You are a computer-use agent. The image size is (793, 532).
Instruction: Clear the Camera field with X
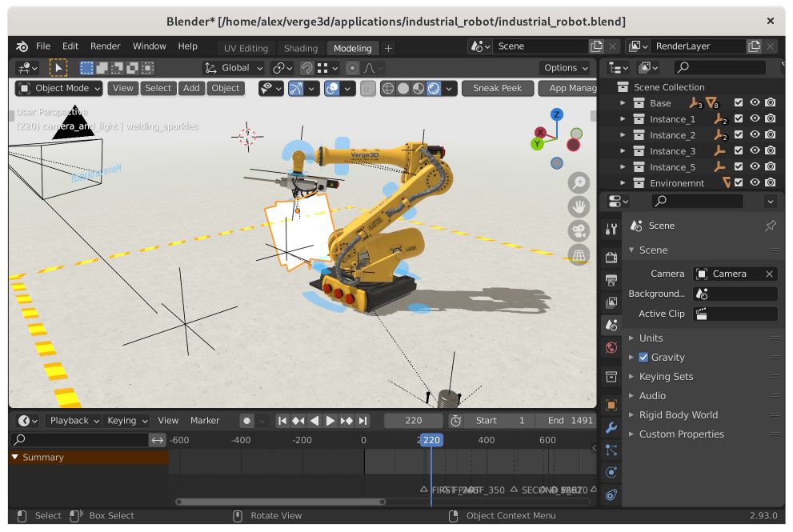tap(769, 274)
